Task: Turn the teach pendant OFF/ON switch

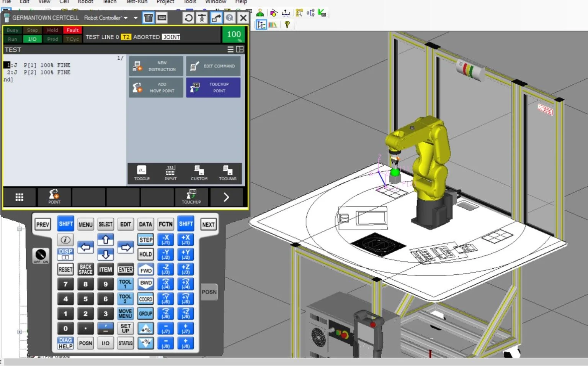Action: pyautogui.click(x=41, y=256)
